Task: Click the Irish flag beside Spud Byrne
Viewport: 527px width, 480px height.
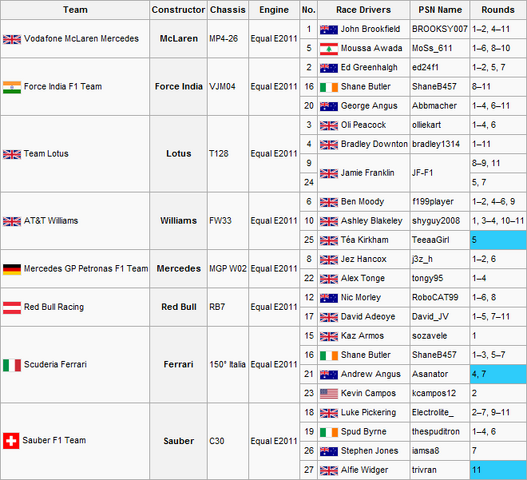Action: (329, 432)
